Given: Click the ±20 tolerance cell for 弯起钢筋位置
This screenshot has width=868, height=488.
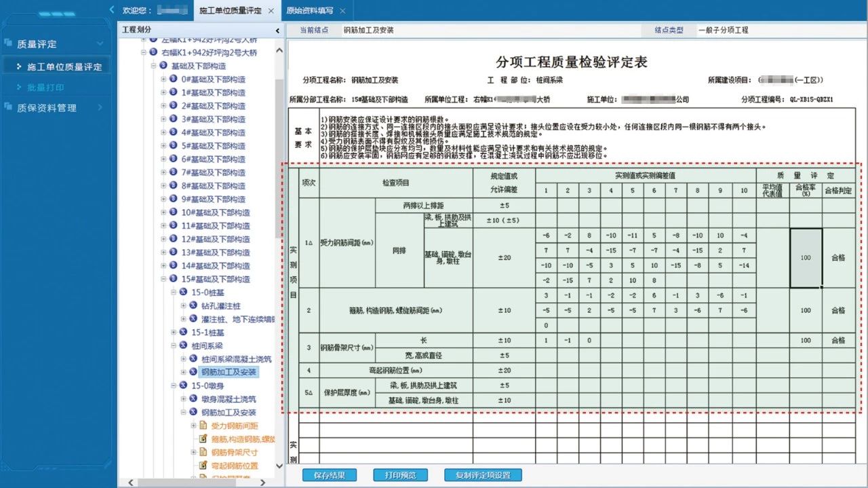Looking at the screenshot, I should [x=504, y=370].
